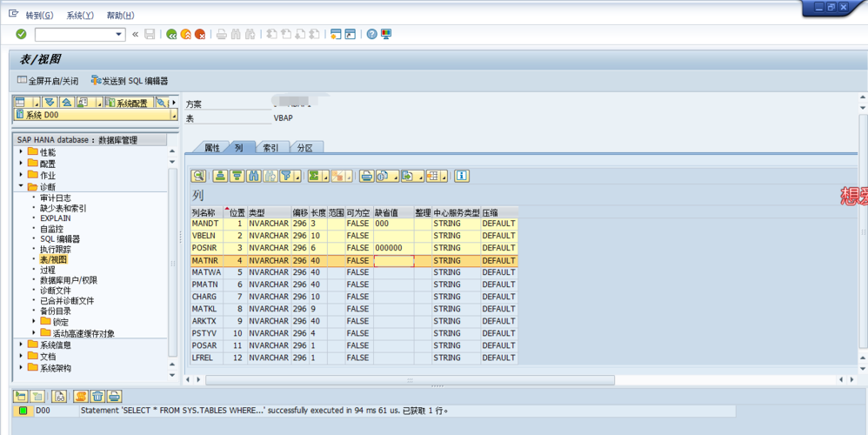
Task: Click the green Enter checkmark icon
Action: (x=21, y=34)
